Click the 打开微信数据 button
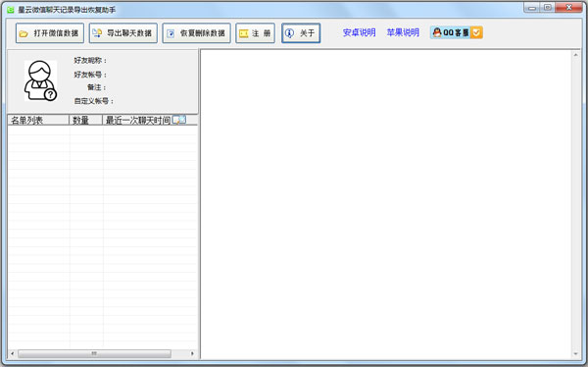Image resolution: width=588 pixels, height=367 pixels. pyautogui.click(x=50, y=33)
